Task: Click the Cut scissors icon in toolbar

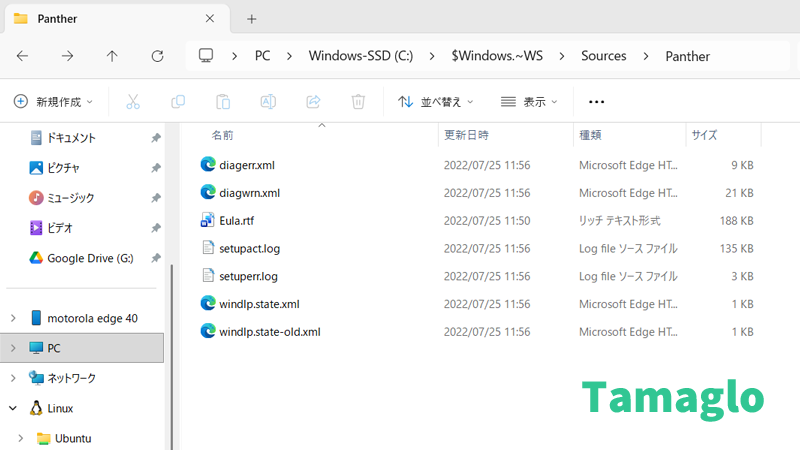Action: click(x=133, y=102)
